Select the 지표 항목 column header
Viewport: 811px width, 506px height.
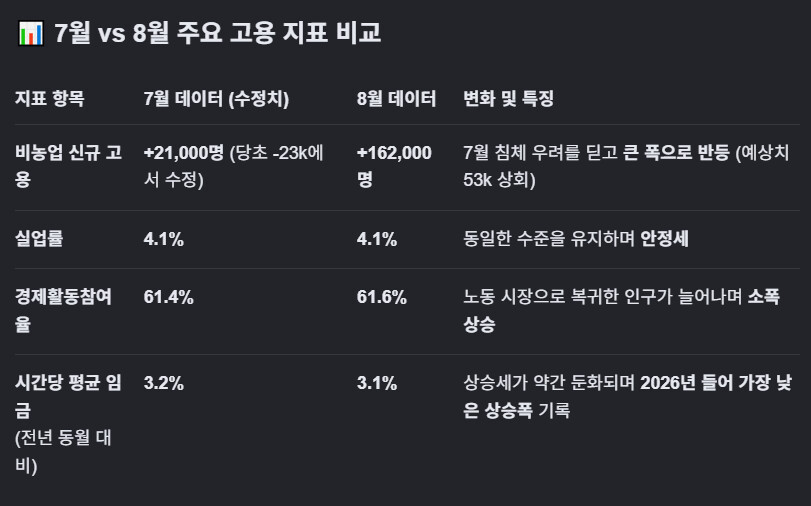(50, 98)
